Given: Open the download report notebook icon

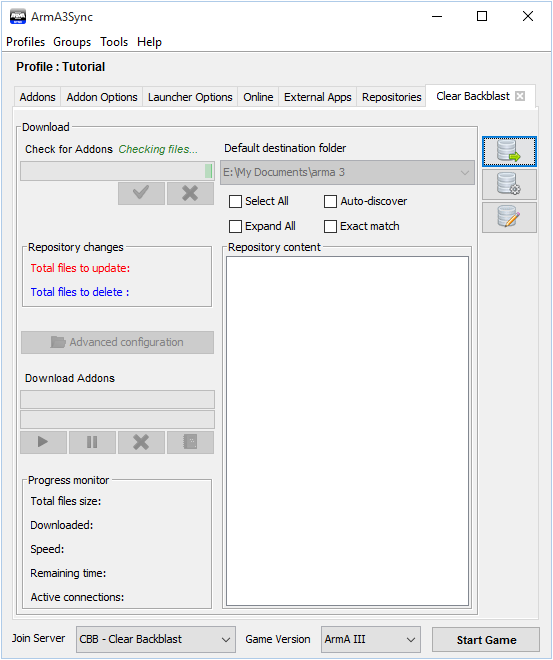Looking at the screenshot, I should click(x=190, y=442).
